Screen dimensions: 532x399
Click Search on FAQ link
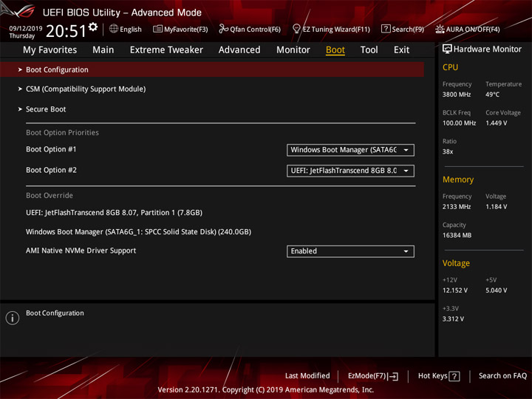point(502,375)
